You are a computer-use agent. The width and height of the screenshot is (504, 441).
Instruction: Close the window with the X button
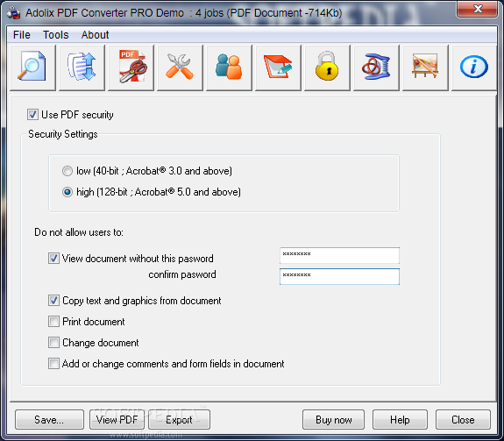(478, 9)
